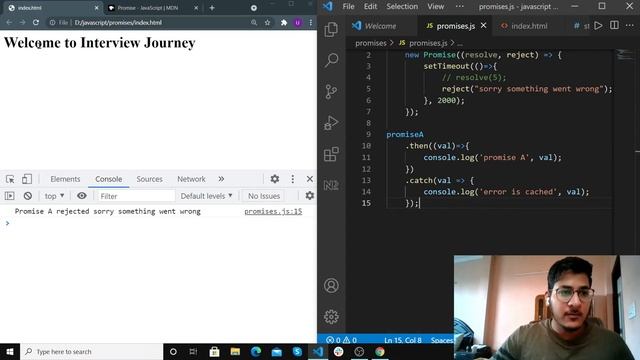Click the promises folder breadcrumb
This screenshot has width=640, height=360.
pyautogui.click(x=371, y=43)
